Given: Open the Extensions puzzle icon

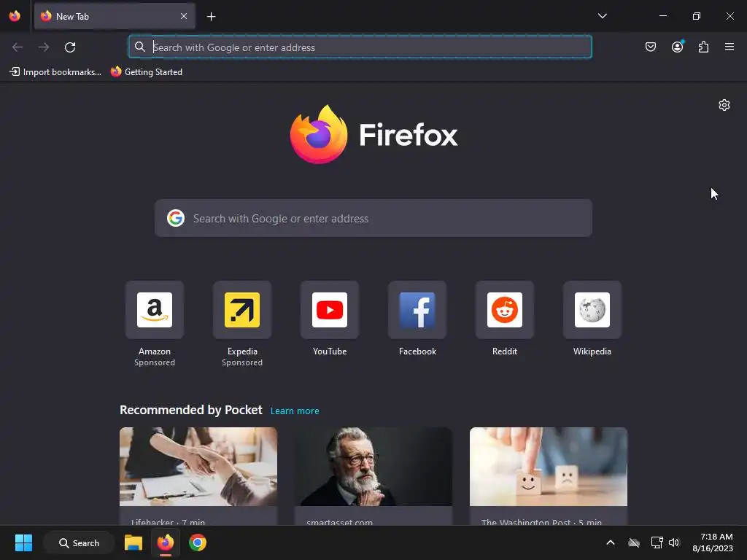Looking at the screenshot, I should (x=703, y=47).
